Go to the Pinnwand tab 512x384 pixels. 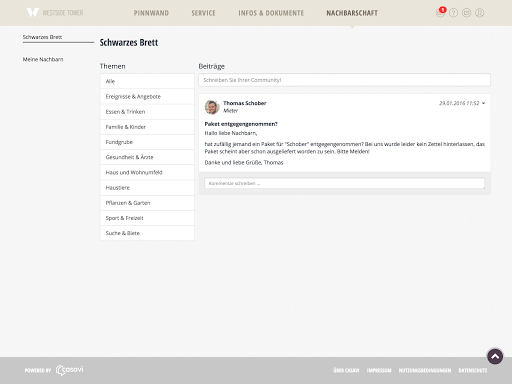(151, 13)
